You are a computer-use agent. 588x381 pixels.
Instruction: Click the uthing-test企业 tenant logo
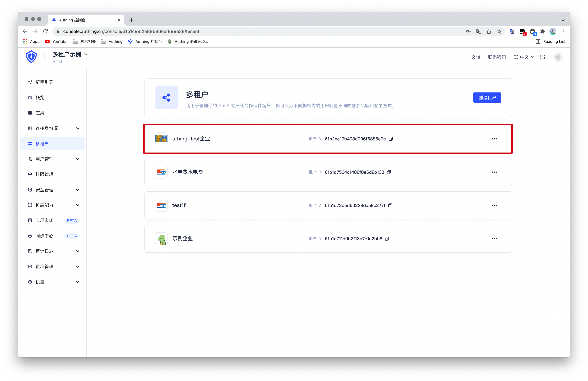pyautogui.click(x=161, y=139)
